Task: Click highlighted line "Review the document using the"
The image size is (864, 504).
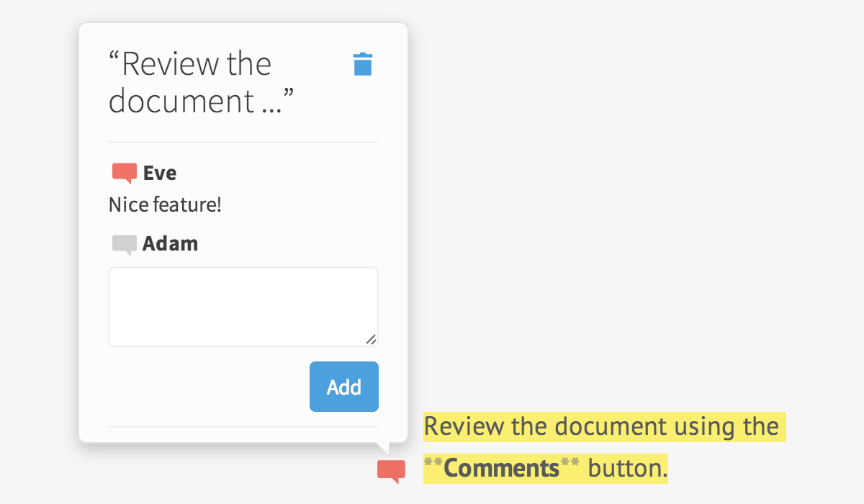Action: (600, 426)
